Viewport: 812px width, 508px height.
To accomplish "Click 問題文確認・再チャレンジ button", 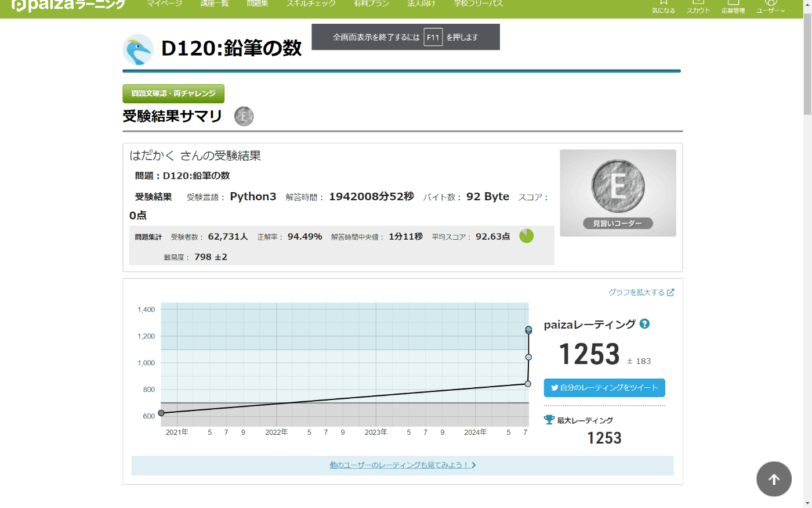I will (x=173, y=93).
